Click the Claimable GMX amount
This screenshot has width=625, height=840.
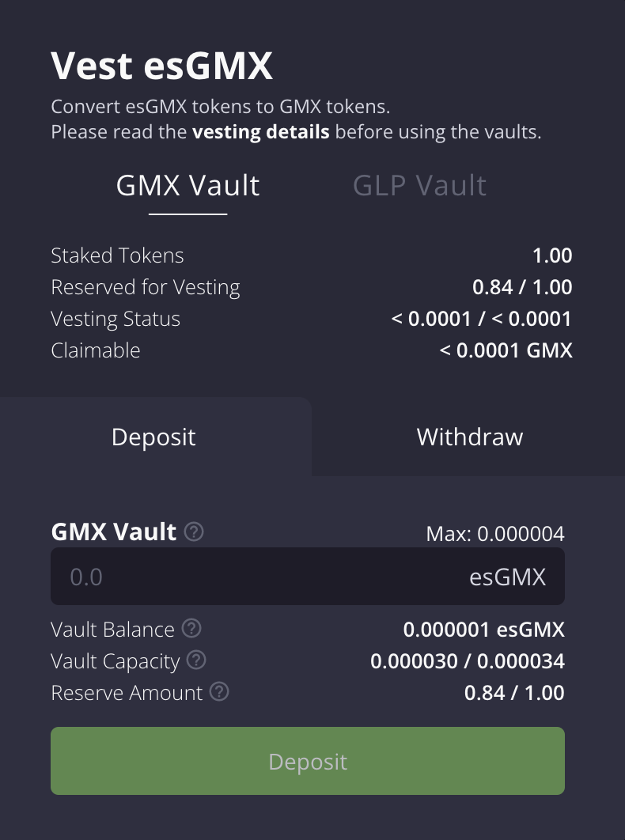506,350
